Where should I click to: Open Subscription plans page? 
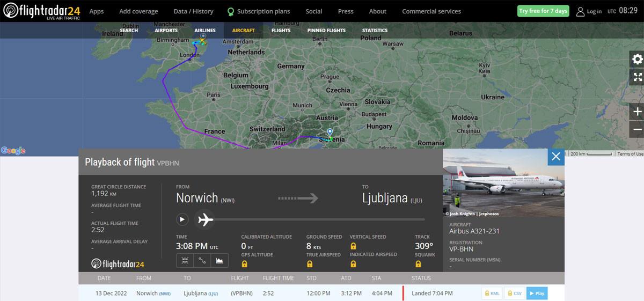click(259, 11)
